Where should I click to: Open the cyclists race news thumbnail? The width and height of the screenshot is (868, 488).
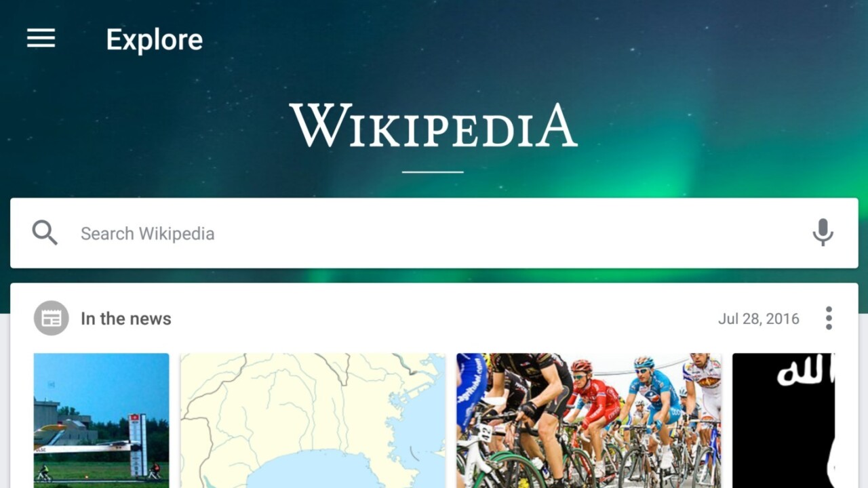(589, 420)
